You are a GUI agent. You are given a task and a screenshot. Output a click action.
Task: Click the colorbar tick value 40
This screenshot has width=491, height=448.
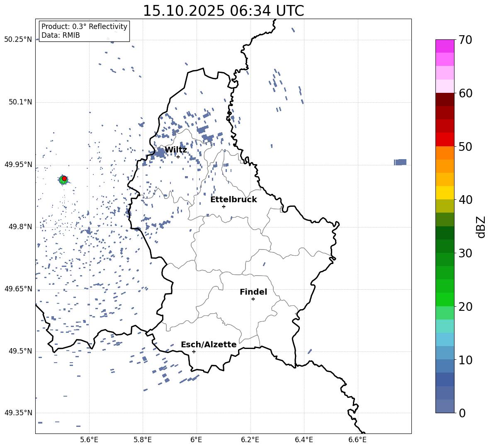click(465, 200)
